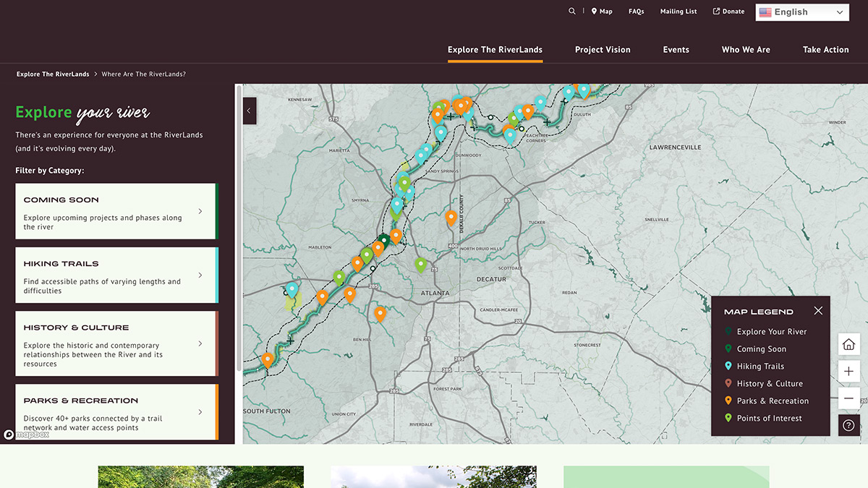Click the ATLANTA label on the map
Image resolution: width=868 pixels, height=488 pixels.
(x=435, y=294)
